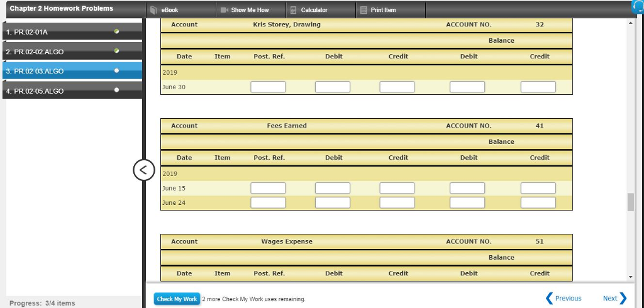Click the status dot next to PR.02-01A
Image resolution: width=644 pixels, height=308 pixels.
point(116,31)
